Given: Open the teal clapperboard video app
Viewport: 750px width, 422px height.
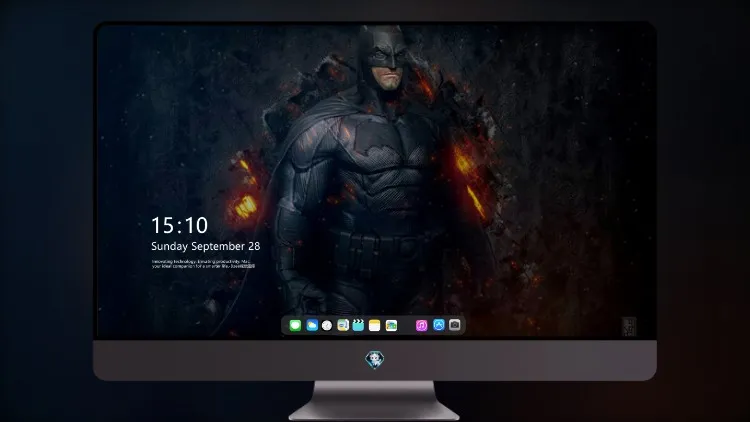Looking at the screenshot, I should pos(358,325).
